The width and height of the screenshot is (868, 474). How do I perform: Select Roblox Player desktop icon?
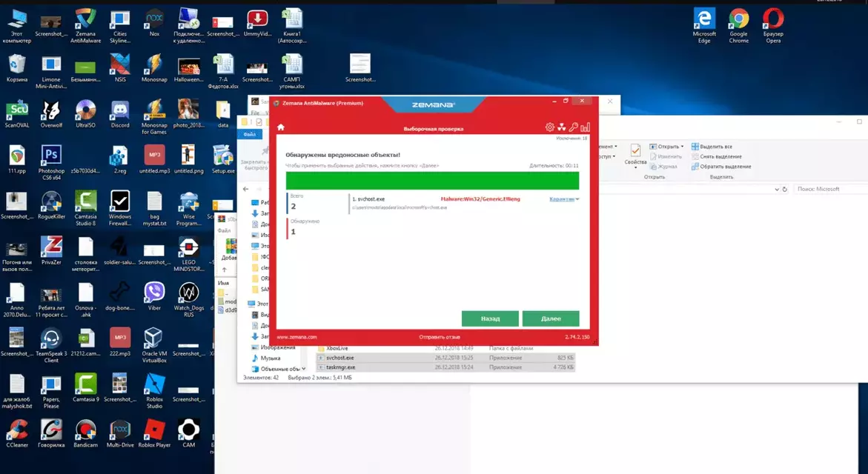[154, 433]
